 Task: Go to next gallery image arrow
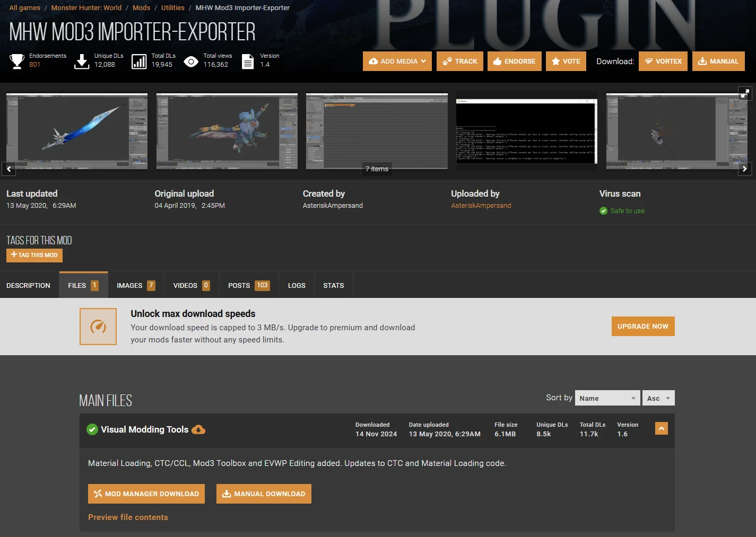coord(745,169)
